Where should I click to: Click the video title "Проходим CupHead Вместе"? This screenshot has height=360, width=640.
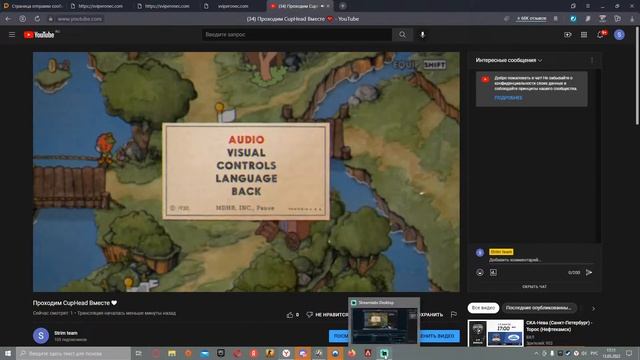[75, 303]
